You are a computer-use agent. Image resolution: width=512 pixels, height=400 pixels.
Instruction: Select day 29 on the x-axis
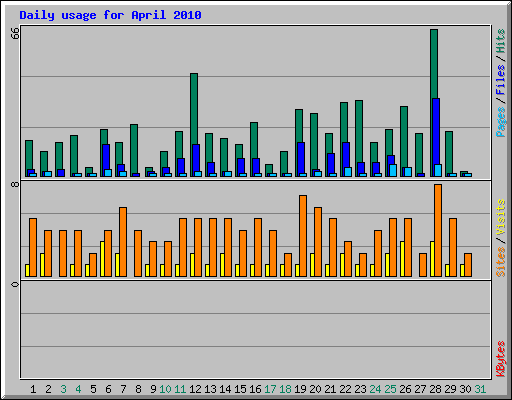[450, 389]
